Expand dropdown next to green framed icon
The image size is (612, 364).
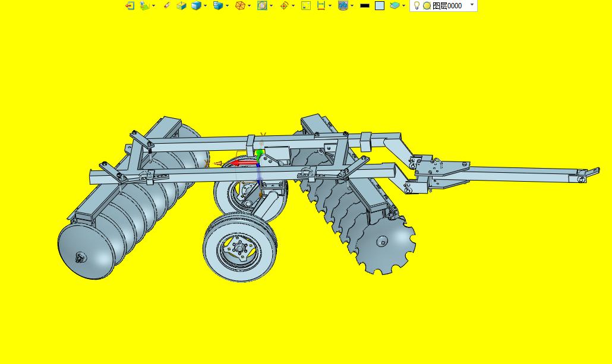pos(272,5)
